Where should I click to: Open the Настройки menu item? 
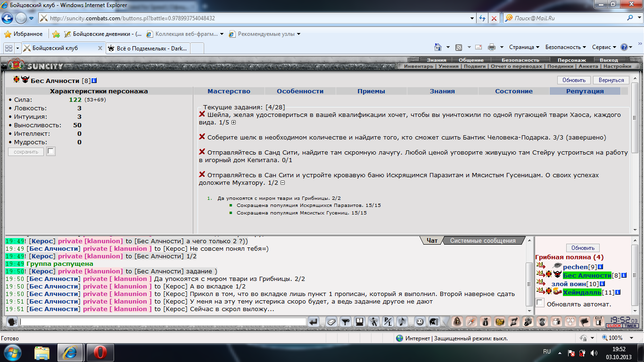pyautogui.click(x=617, y=66)
